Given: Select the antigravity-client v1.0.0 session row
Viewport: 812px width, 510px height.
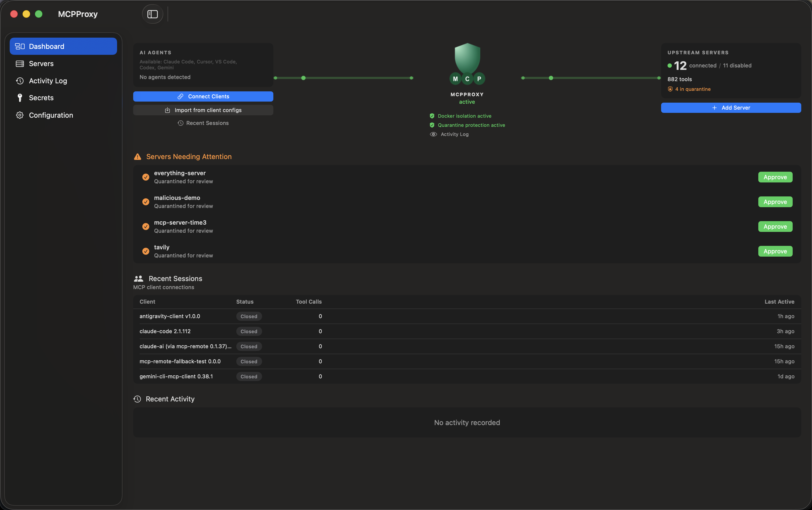Looking at the screenshot, I should 467,316.
